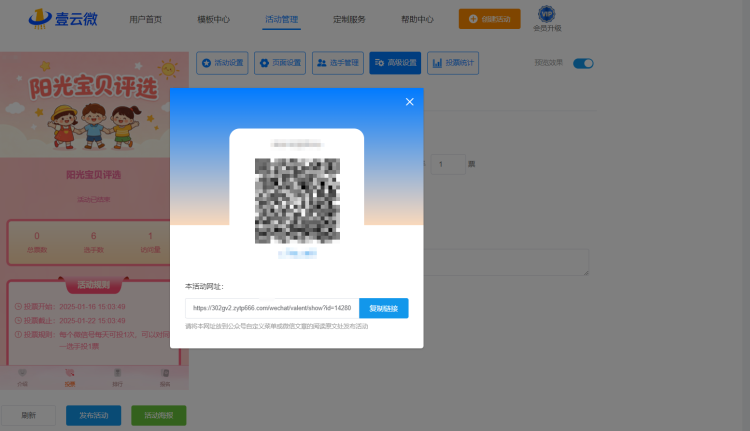Viewport: 750px width, 431px height.
Task: Open the 活动设置 tab
Action: point(222,63)
